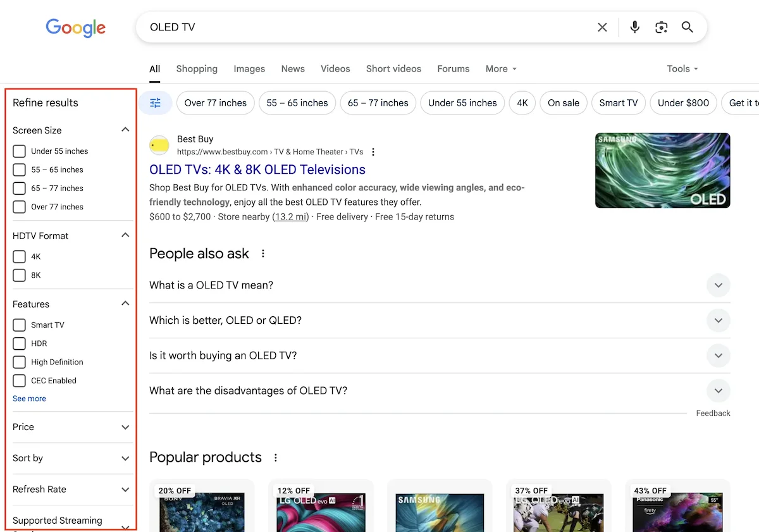The height and width of the screenshot is (532, 759).
Task: Check the 65 – 77 inches checkbox
Action: point(20,188)
